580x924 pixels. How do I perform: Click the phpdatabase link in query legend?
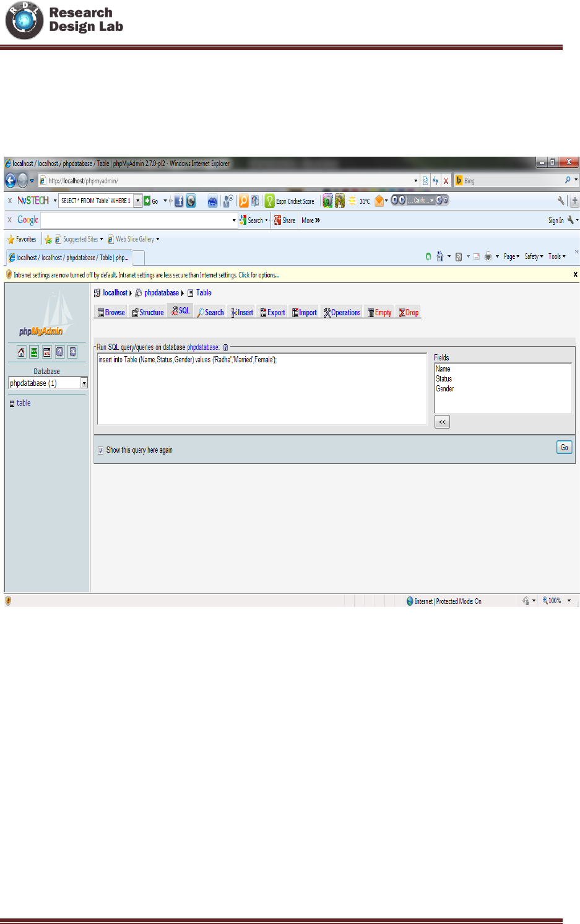coord(203,347)
